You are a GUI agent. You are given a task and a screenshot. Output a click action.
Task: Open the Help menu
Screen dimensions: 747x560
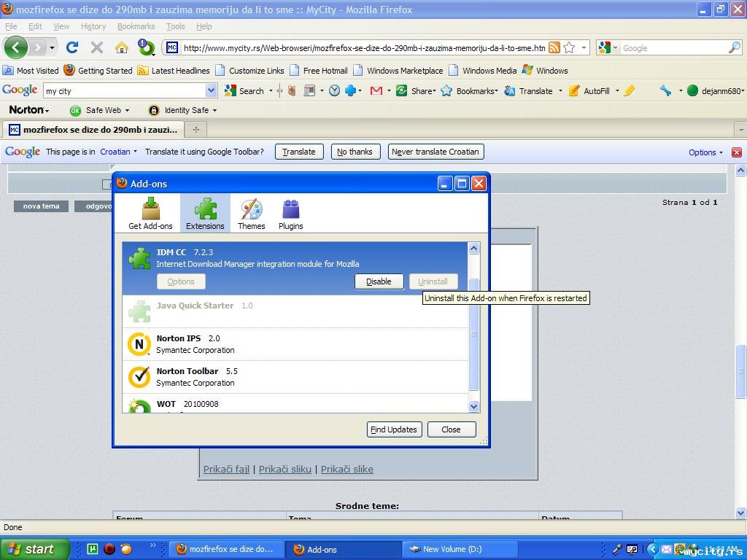click(204, 26)
